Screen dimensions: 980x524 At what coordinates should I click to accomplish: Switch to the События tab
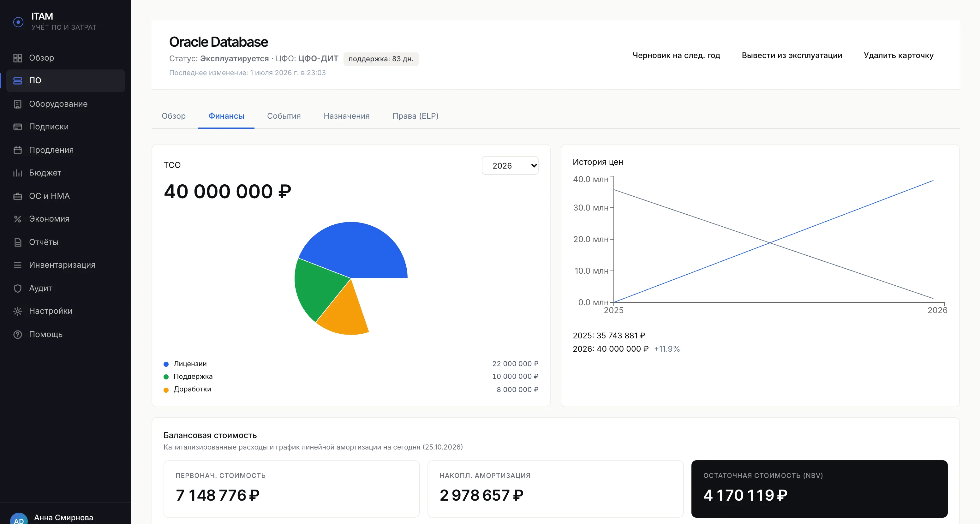point(284,116)
